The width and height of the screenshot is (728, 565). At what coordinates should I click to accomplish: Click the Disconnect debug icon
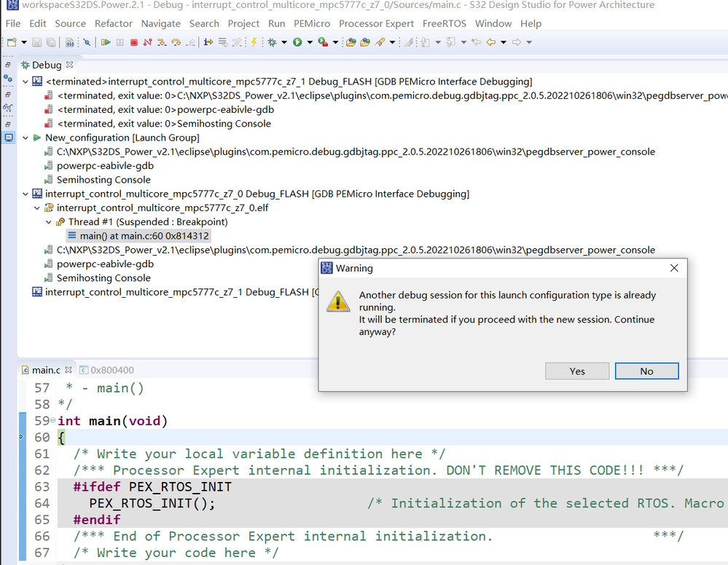[148, 42]
